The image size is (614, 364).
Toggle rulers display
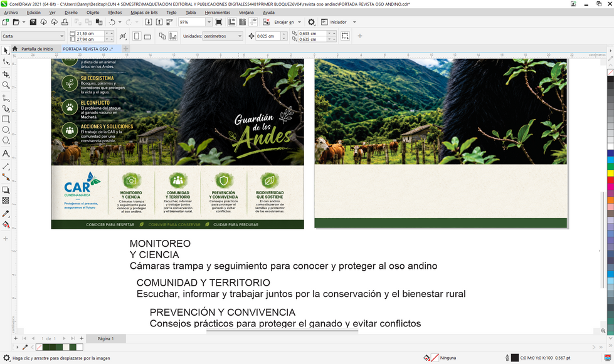232,23
